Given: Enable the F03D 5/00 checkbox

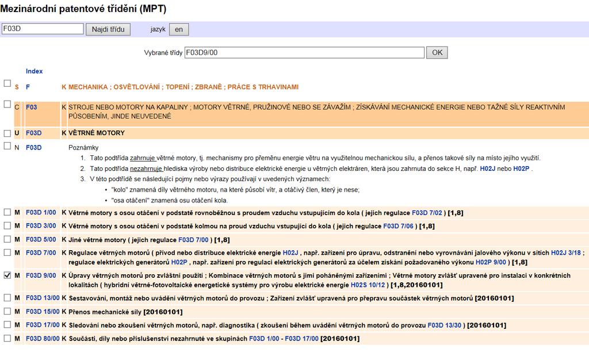Looking at the screenshot, I should pos(7,239).
